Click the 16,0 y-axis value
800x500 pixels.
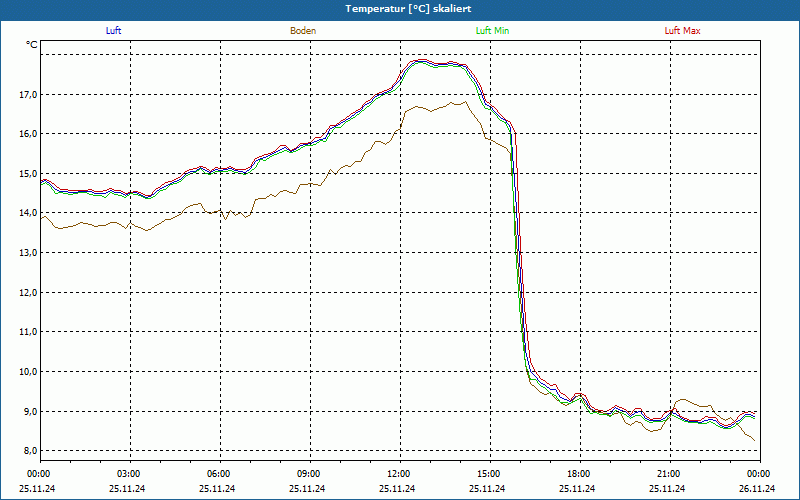[28, 134]
